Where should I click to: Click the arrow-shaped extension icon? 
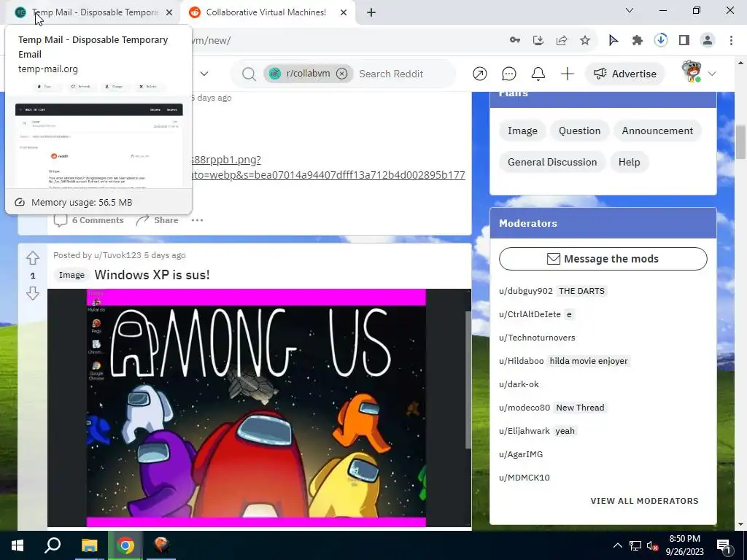tap(614, 40)
